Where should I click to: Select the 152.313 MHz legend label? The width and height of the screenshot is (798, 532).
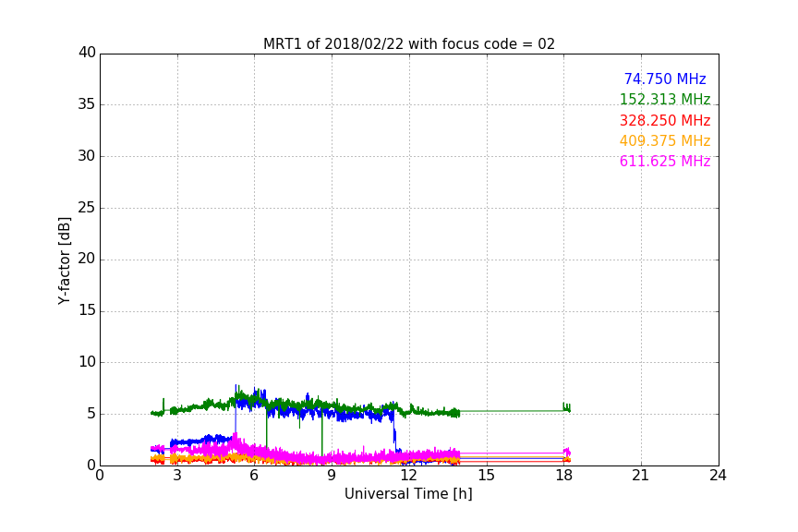point(665,100)
